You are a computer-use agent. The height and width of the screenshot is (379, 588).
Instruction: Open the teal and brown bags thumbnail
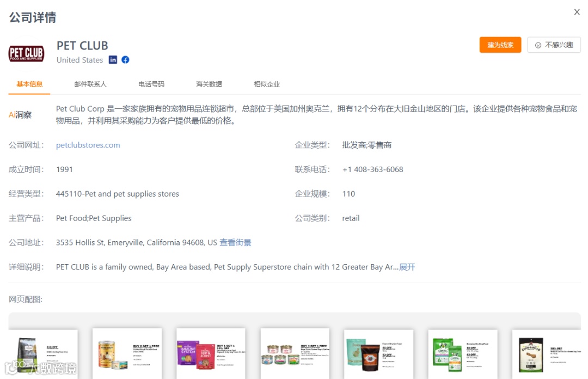[x=379, y=354]
